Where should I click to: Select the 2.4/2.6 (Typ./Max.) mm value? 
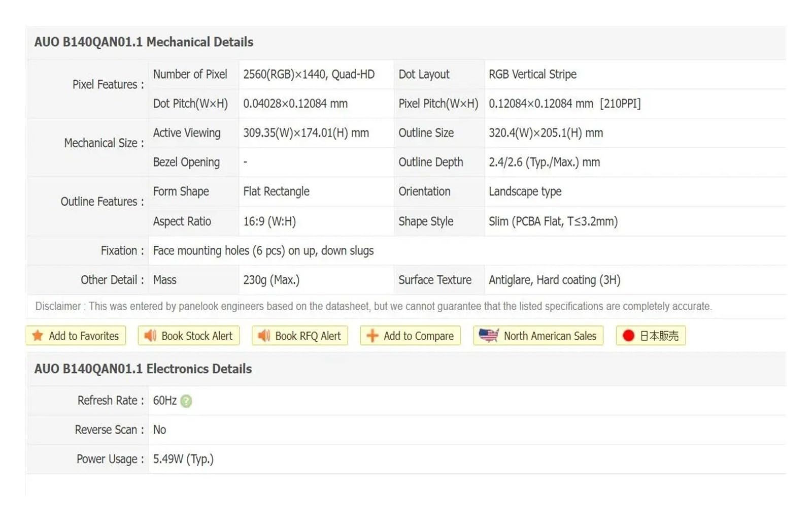(544, 162)
